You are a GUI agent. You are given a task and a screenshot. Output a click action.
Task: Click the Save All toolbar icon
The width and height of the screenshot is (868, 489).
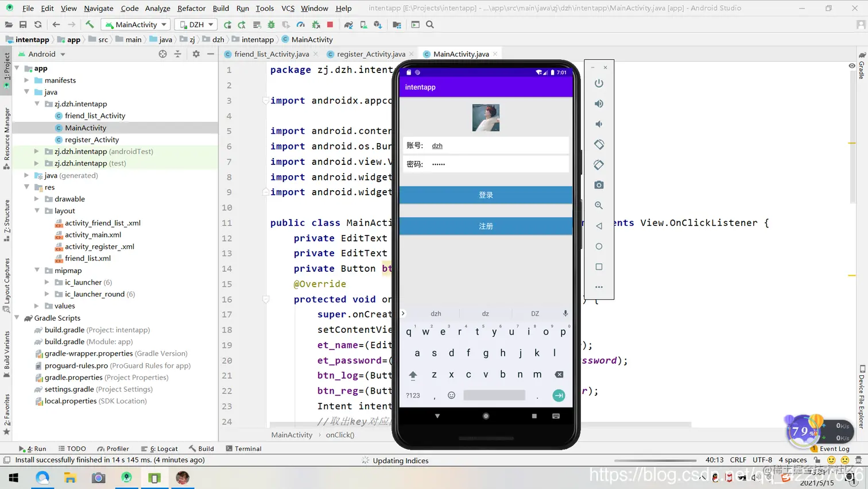23,25
